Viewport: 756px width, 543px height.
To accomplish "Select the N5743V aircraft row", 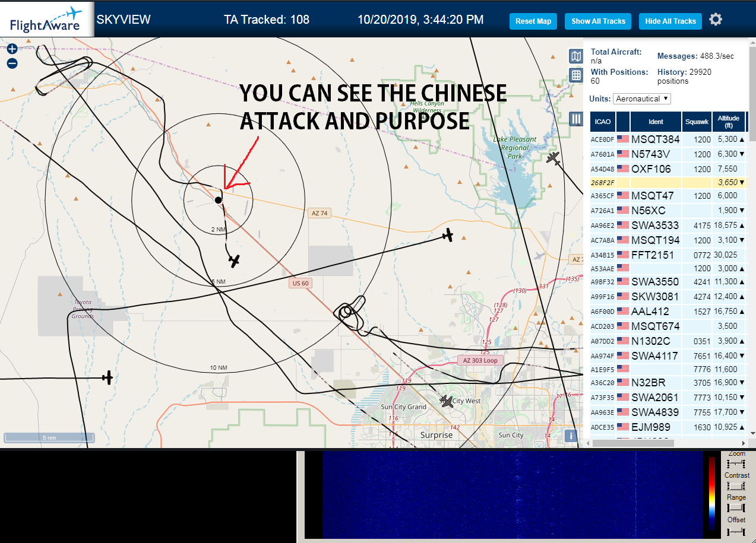I will pos(668,154).
